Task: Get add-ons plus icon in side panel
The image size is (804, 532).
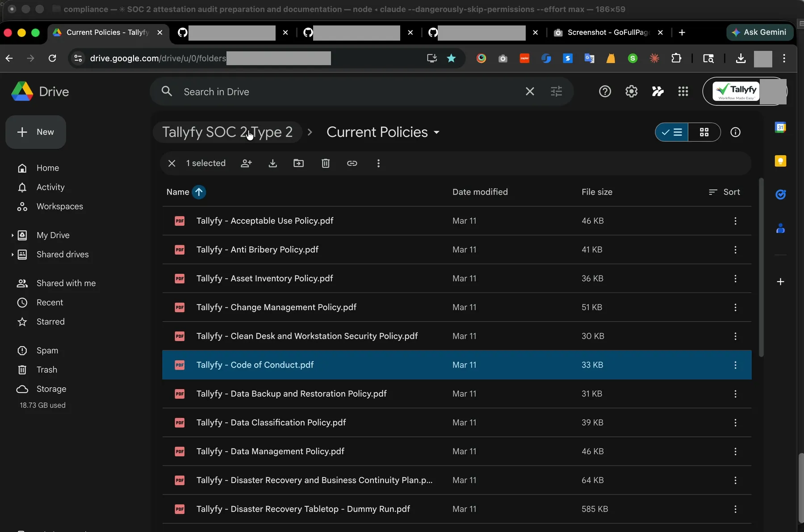Action: (x=780, y=282)
